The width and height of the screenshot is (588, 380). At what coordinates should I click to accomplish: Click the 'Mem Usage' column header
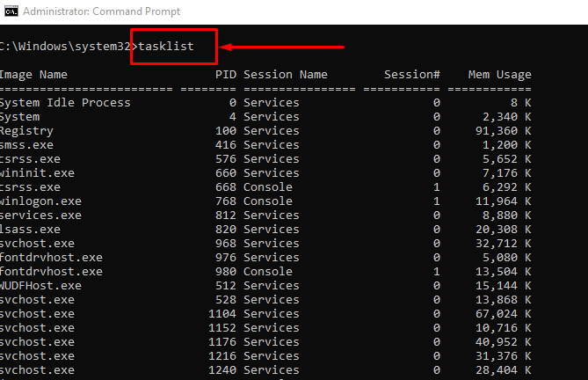point(500,75)
